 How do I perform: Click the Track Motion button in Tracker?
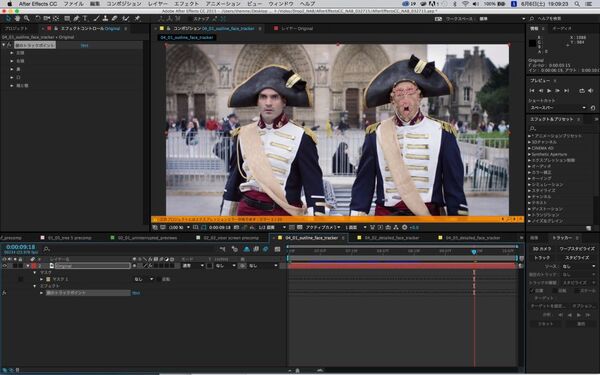tap(542, 258)
